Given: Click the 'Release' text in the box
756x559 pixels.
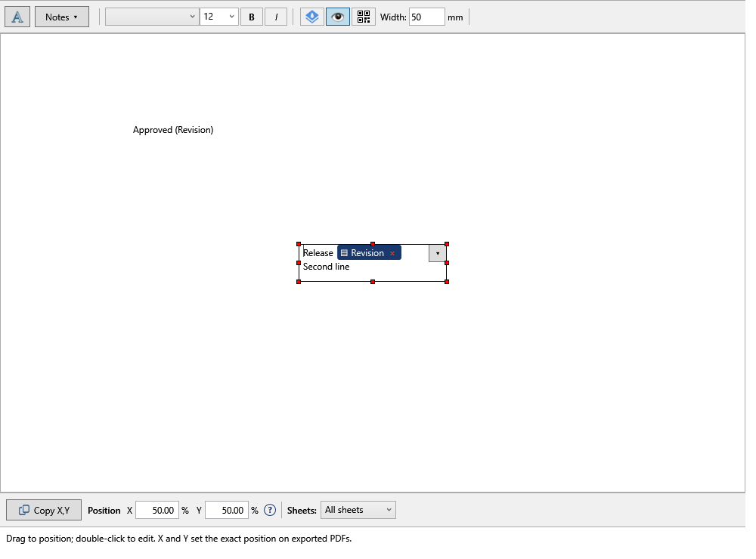Looking at the screenshot, I should 318,253.
